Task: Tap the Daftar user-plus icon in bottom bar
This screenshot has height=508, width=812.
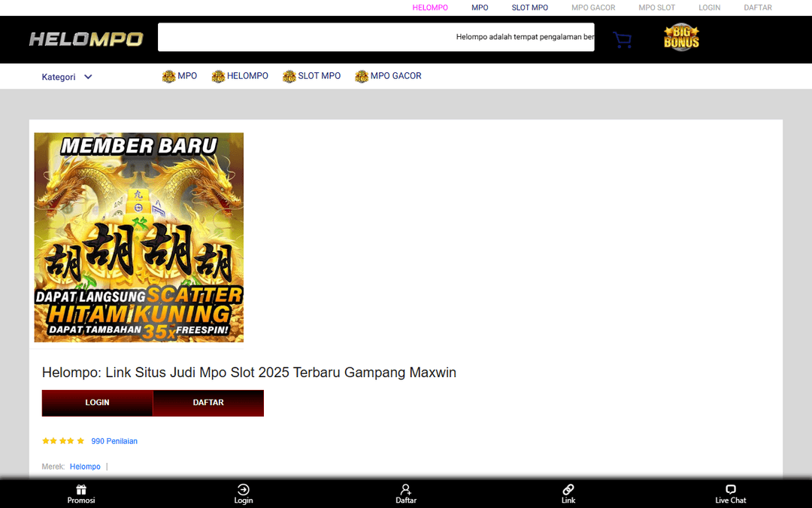Action: [405, 489]
